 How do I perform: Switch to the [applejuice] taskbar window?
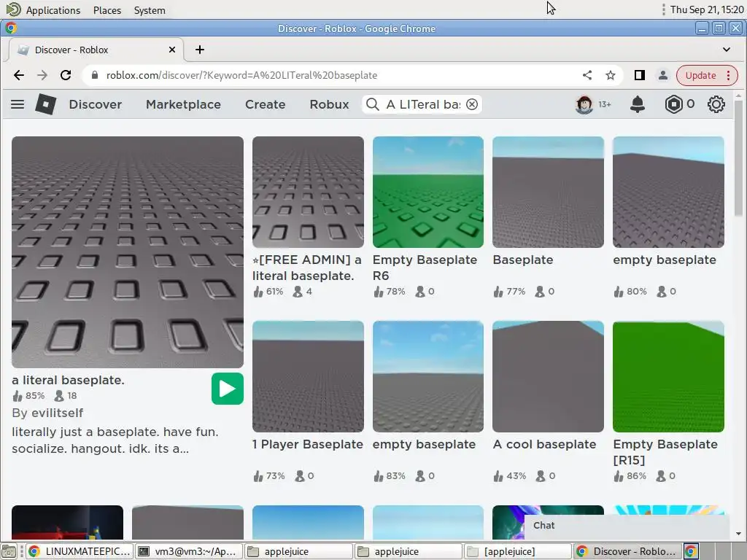coord(518,551)
